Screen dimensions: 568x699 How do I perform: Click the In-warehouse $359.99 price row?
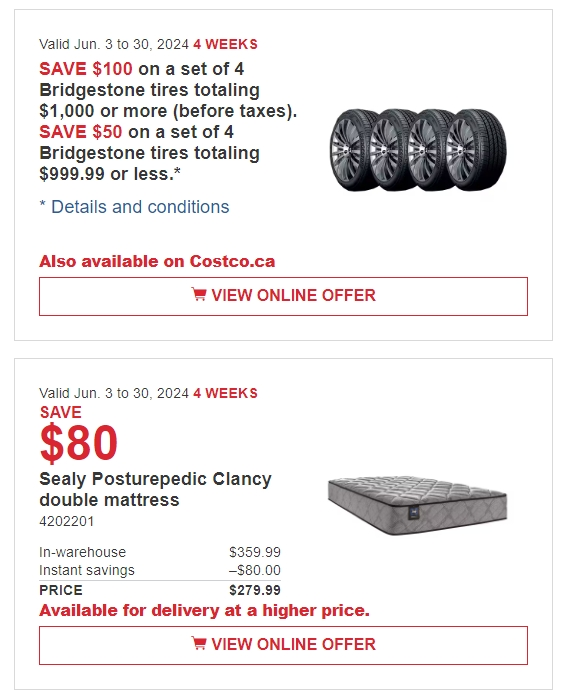point(160,552)
